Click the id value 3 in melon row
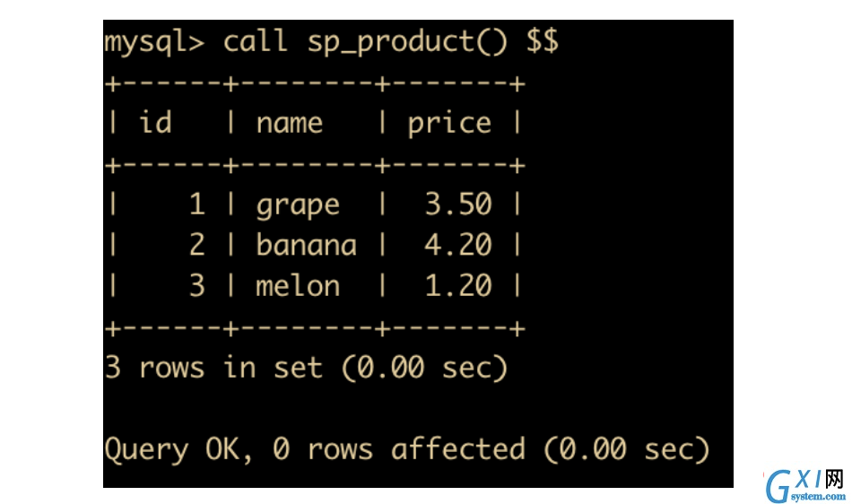The height and width of the screenshot is (504, 852). coord(197,286)
